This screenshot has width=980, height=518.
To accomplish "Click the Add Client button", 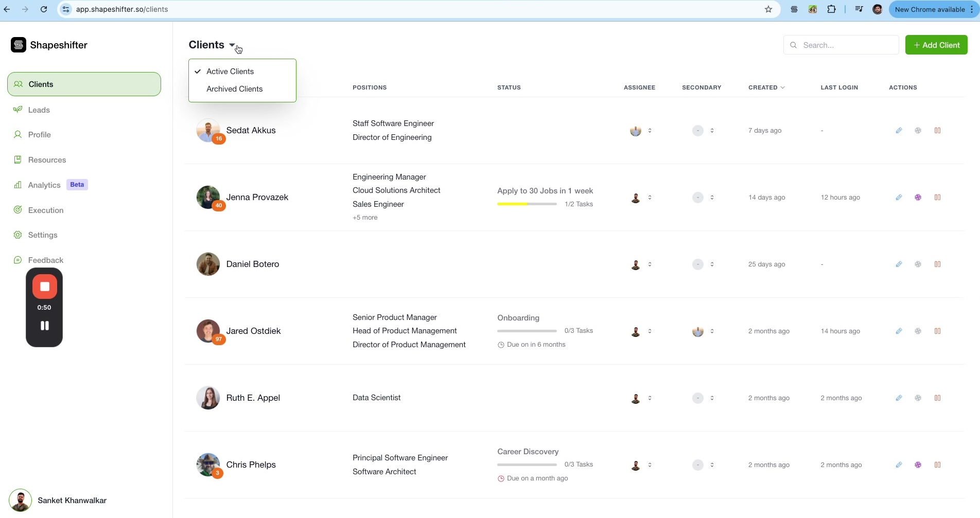I will pos(936,45).
